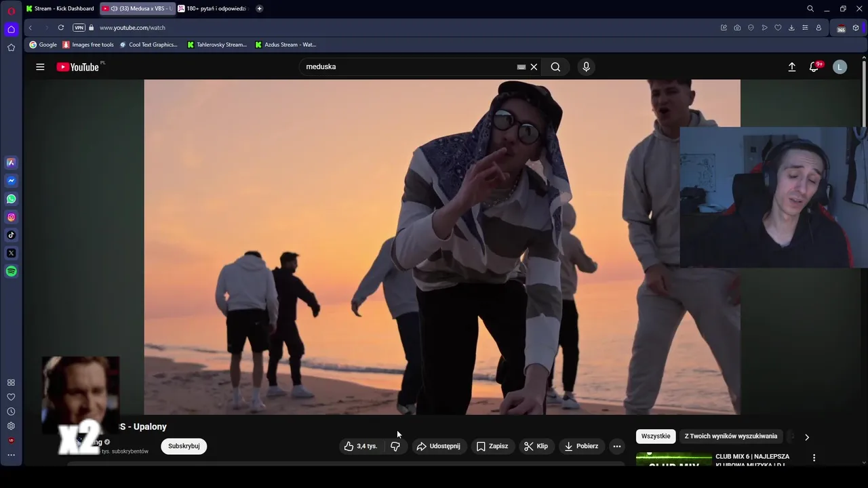The width and height of the screenshot is (868, 488).
Task: Subscribe to the channel with Subskrybuj
Action: [184, 446]
